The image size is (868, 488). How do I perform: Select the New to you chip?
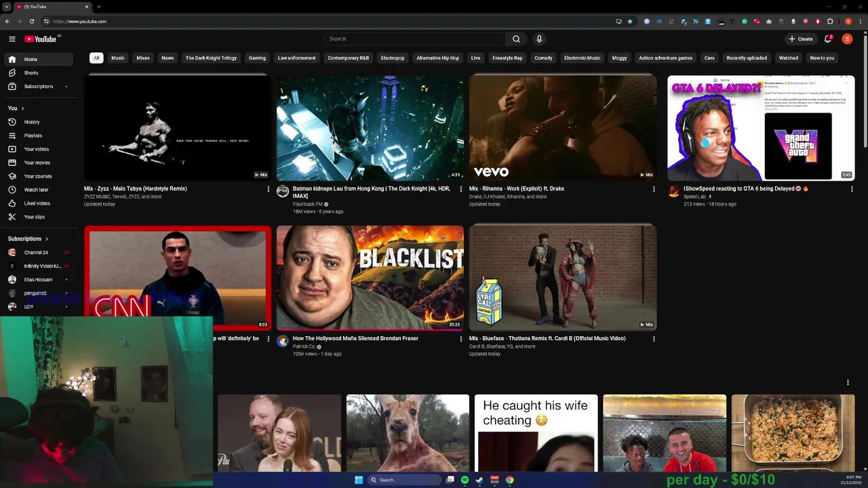(x=822, y=58)
